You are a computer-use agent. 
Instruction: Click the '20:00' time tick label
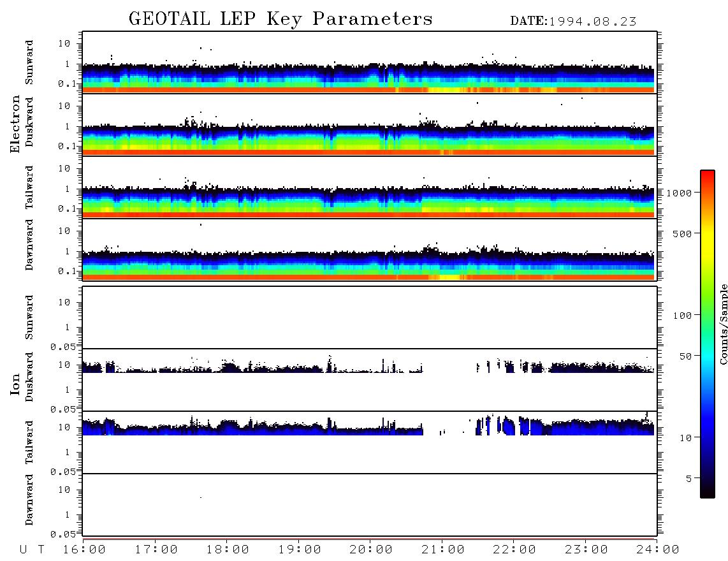click(371, 550)
